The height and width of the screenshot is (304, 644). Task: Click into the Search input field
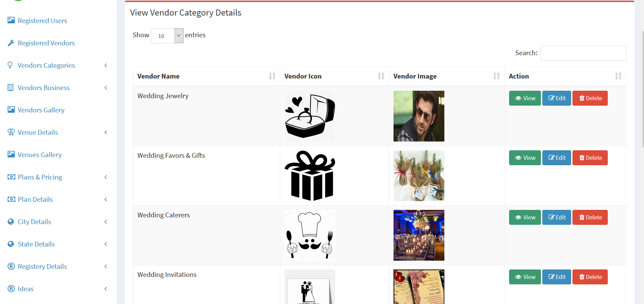(583, 53)
